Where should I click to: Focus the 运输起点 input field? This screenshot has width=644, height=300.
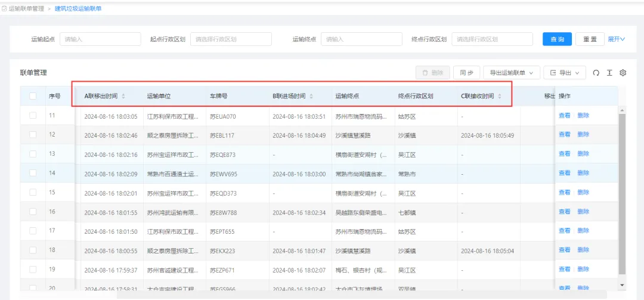click(100, 39)
